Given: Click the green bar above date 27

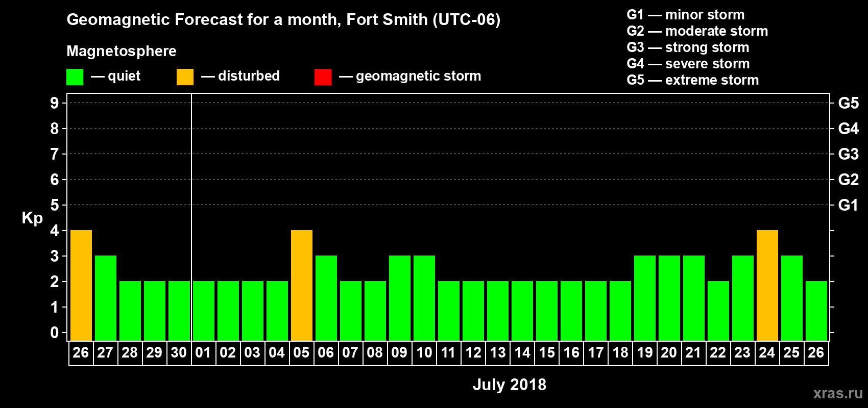Looking at the screenshot, I should [x=106, y=298].
